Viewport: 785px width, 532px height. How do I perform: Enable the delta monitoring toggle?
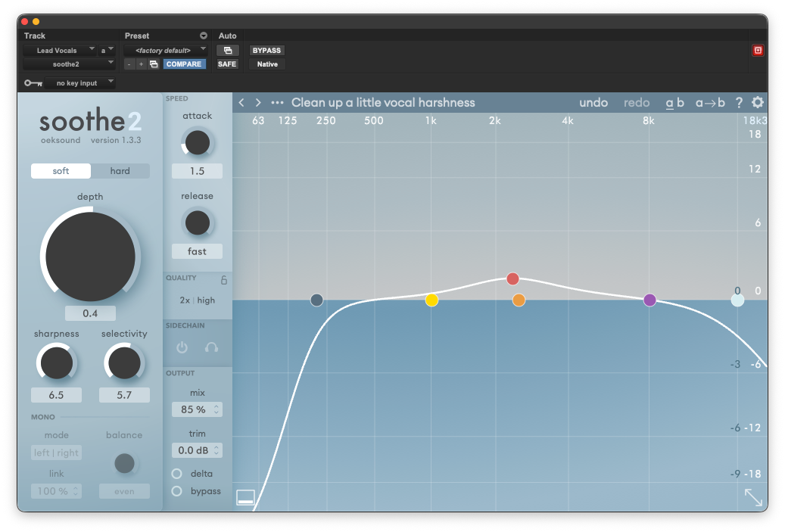click(x=175, y=473)
